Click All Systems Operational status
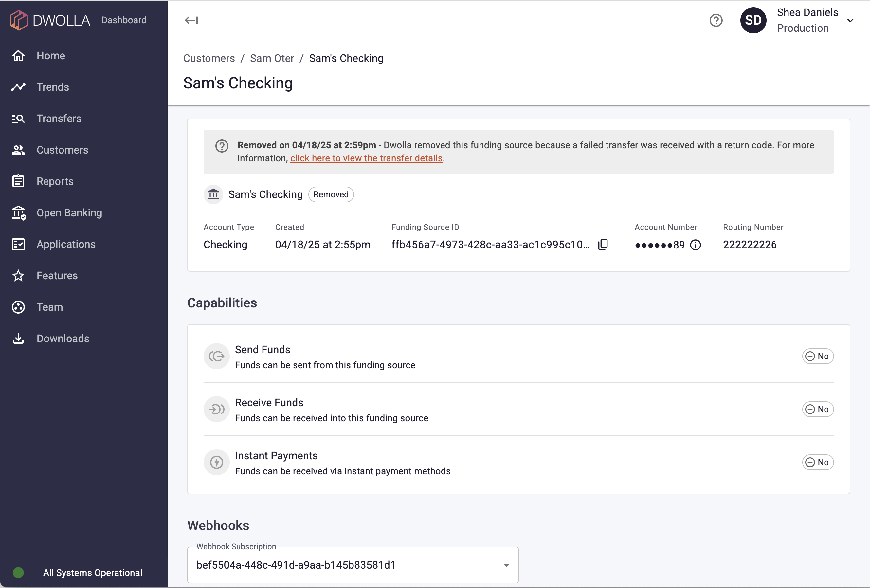This screenshot has width=870, height=588. tap(92, 573)
